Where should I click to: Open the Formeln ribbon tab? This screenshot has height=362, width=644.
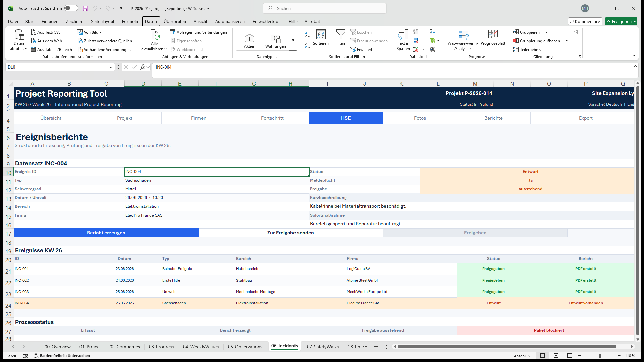(130, 21)
